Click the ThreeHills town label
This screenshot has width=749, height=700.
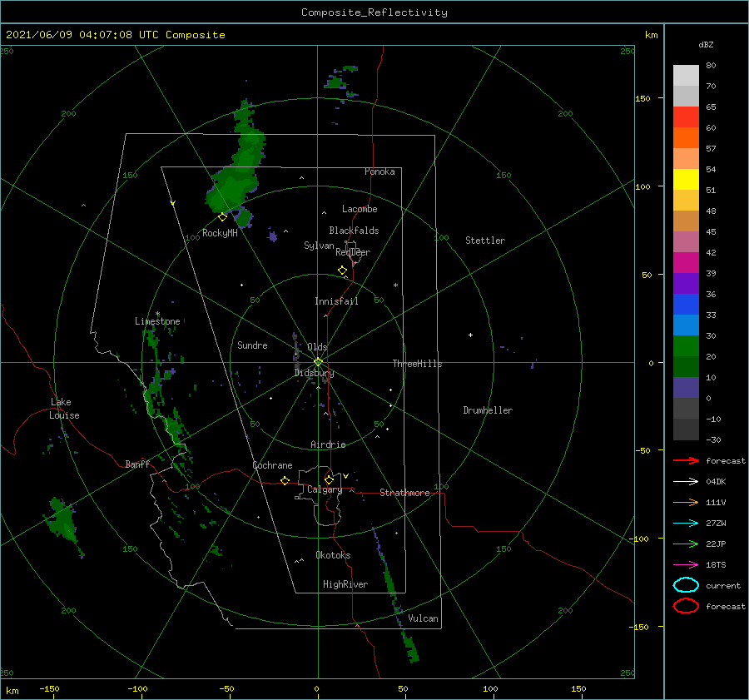(x=417, y=364)
